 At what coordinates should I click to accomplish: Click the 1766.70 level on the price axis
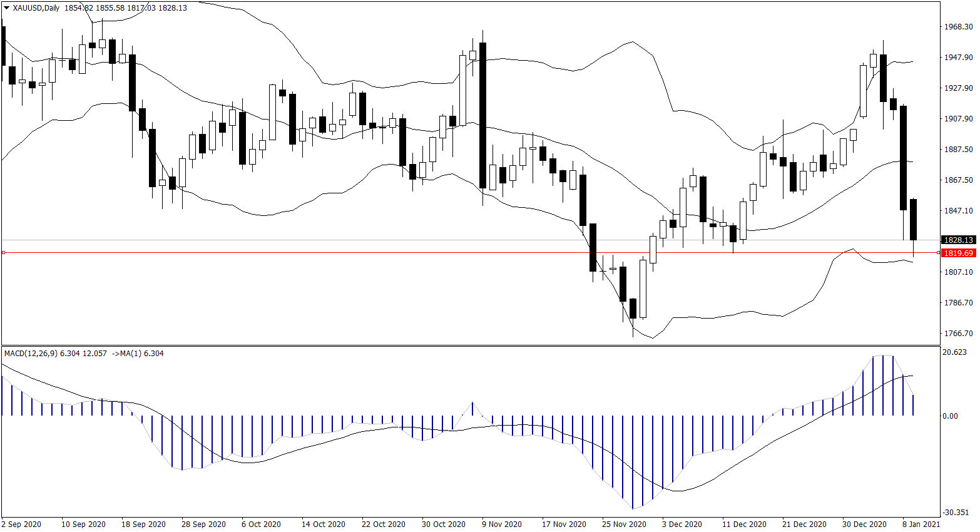pos(958,334)
